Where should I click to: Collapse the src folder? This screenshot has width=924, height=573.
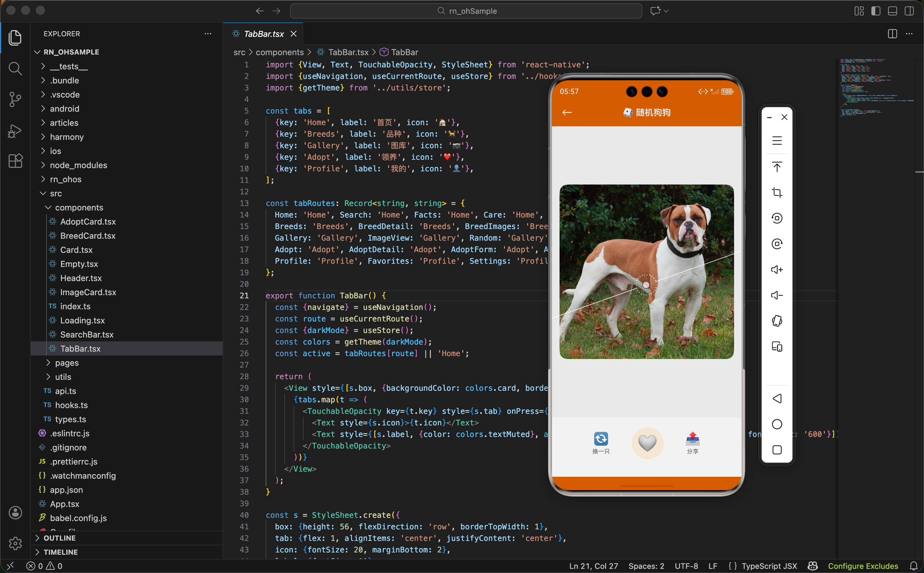pos(127,193)
